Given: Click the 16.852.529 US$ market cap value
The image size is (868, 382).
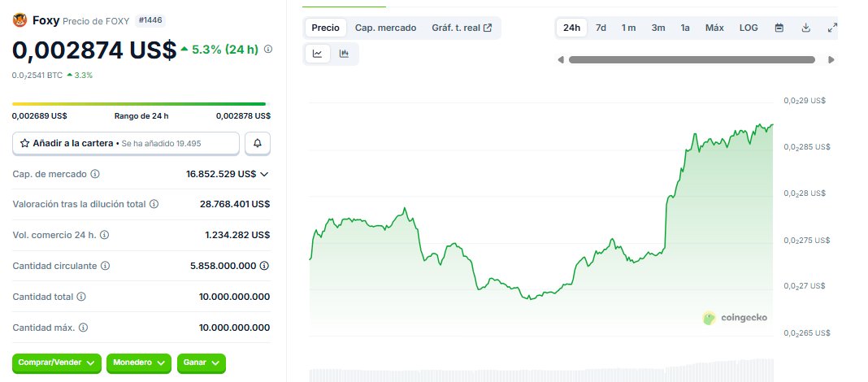Looking at the screenshot, I should pyautogui.click(x=221, y=174).
